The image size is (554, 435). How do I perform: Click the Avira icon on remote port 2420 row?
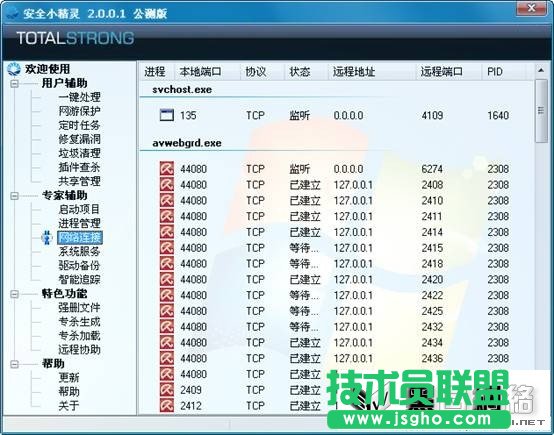[x=167, y=280]
